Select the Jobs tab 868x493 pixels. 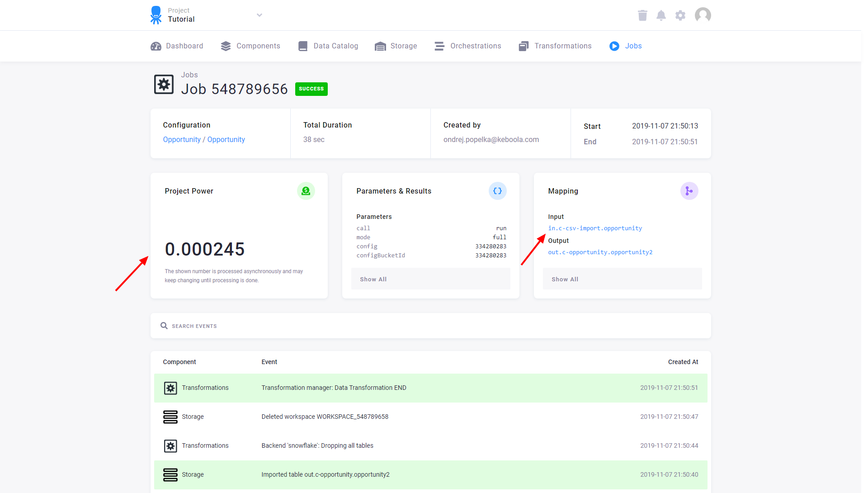[626, 46]
